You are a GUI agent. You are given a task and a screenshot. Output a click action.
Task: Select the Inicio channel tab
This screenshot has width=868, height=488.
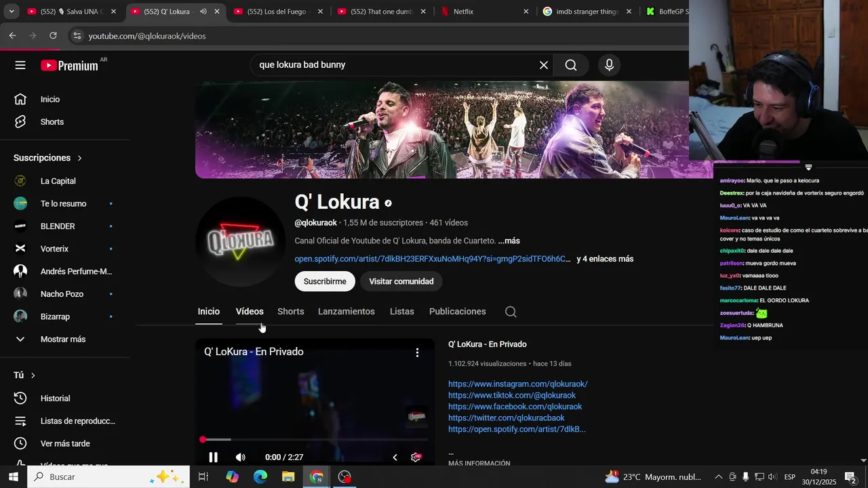(209, 312)
